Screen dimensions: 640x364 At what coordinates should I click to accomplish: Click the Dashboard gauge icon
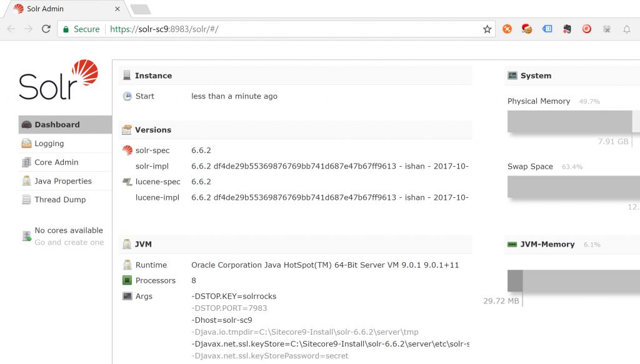[x=26, y=125]
